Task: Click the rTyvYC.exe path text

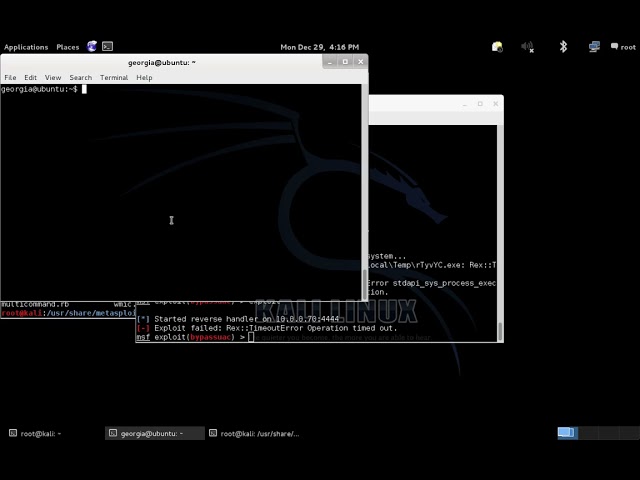Action: click(432, 265)
